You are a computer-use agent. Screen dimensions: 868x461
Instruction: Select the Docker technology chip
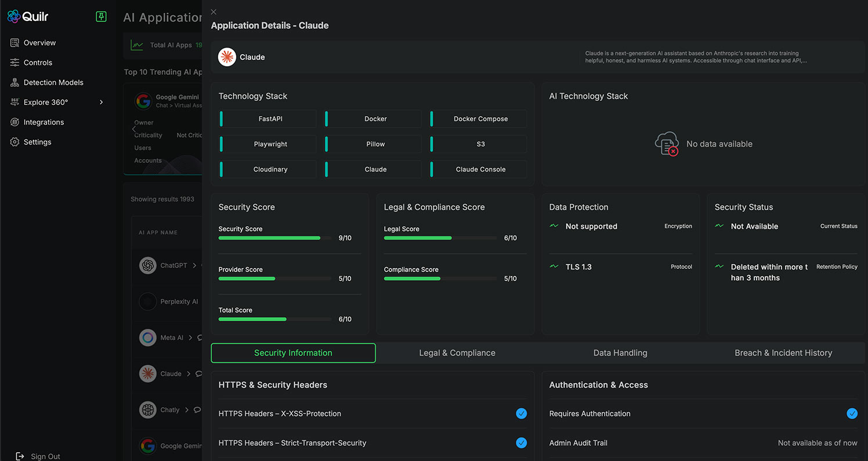point(373,119)
